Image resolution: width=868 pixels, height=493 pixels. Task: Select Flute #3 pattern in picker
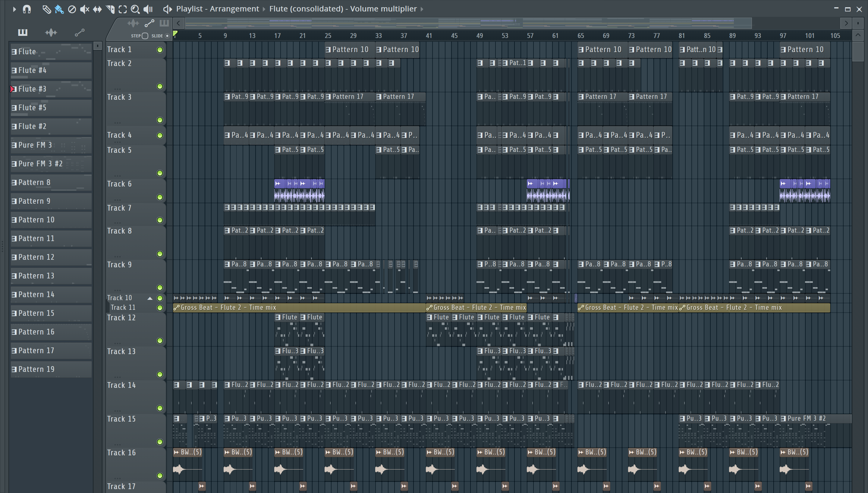pos(51,89)
